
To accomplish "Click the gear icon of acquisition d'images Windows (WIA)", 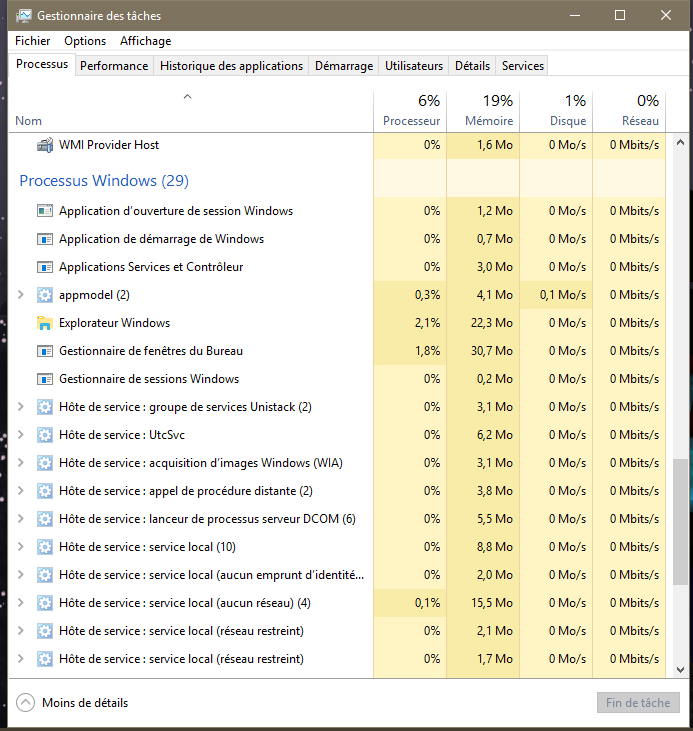I will point(45,463).
